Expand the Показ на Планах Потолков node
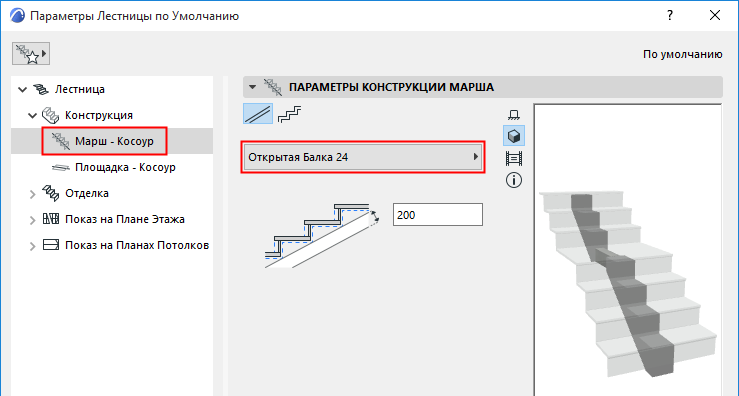Image resolution: width=739 pixels, height=396 pixels. (x=33, y=246)
